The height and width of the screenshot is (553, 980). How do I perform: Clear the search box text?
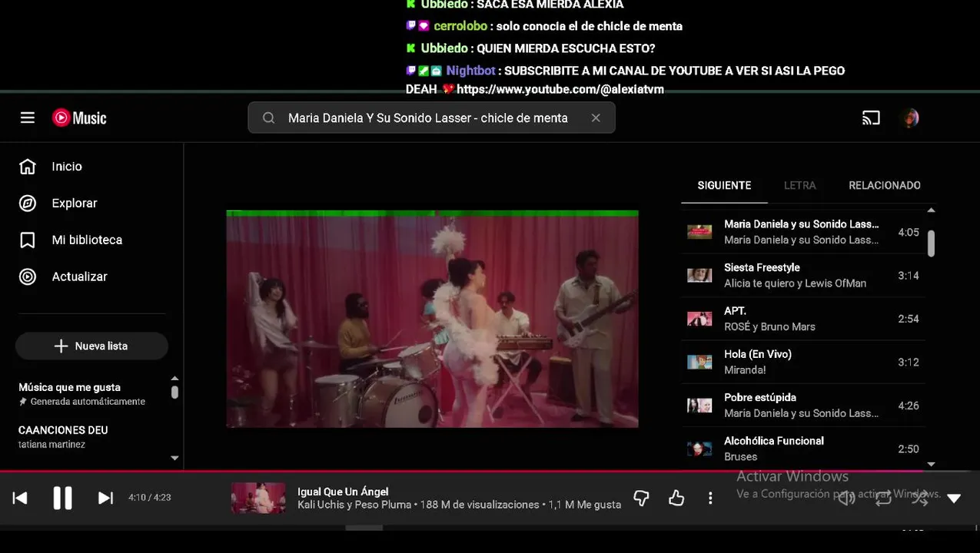(x=596, y=118)
